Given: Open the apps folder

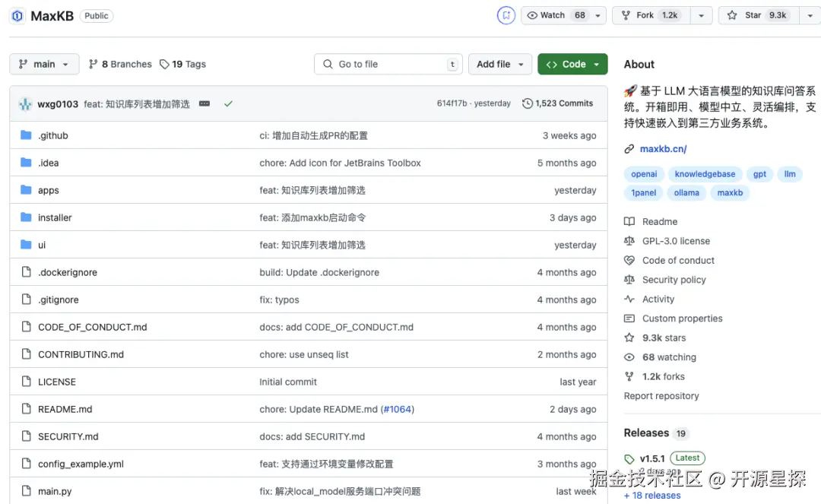Looking at the screenshot, I should pos(48,190).
